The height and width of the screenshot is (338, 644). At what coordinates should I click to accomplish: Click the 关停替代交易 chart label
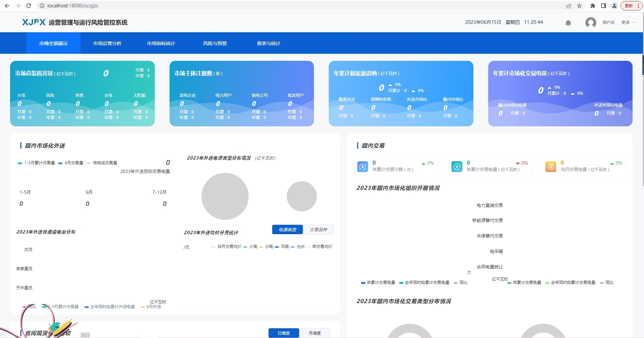coord(490,236)
